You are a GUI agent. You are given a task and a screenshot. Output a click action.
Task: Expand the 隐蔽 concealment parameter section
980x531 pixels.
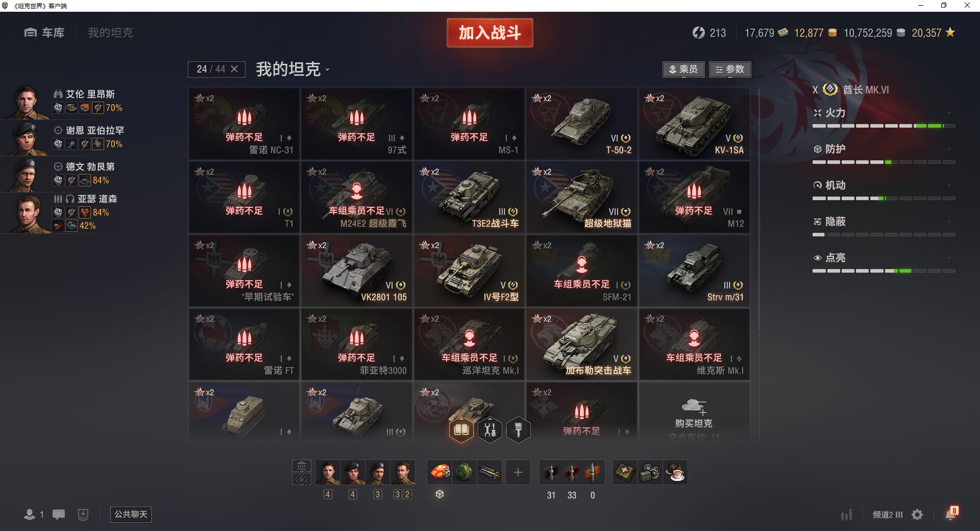884,222
